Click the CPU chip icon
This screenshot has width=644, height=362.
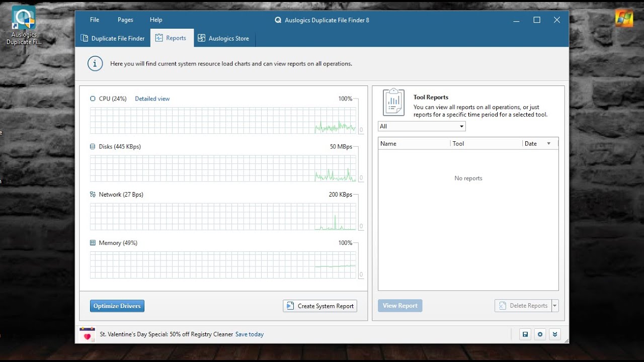[93, 99]
